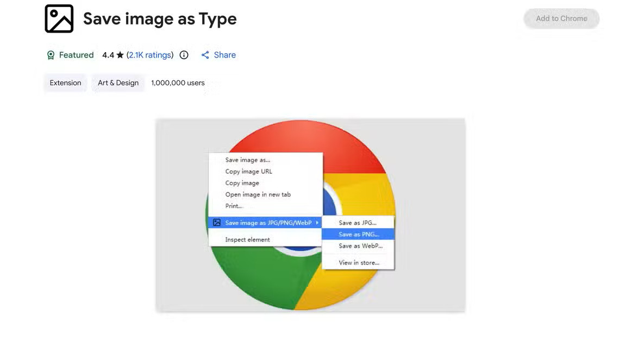Screen dimensions: 644x341
Task: Click View in store... submenu item
Action: (359, 263)
